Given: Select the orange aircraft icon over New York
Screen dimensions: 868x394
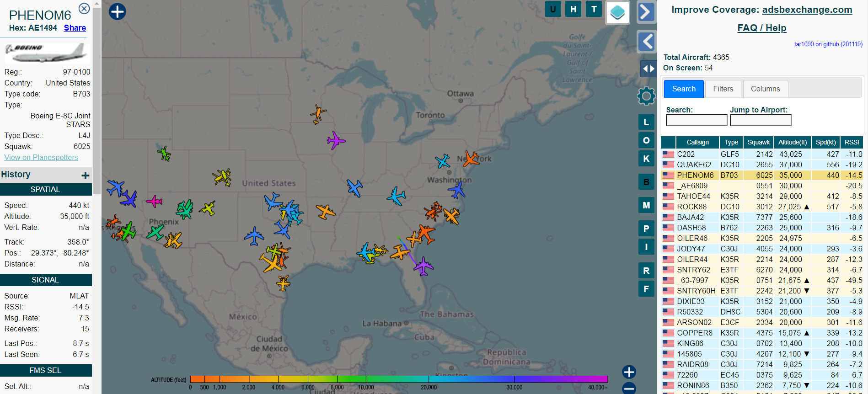Looking at the screenshot, I should tap(470, 159).
